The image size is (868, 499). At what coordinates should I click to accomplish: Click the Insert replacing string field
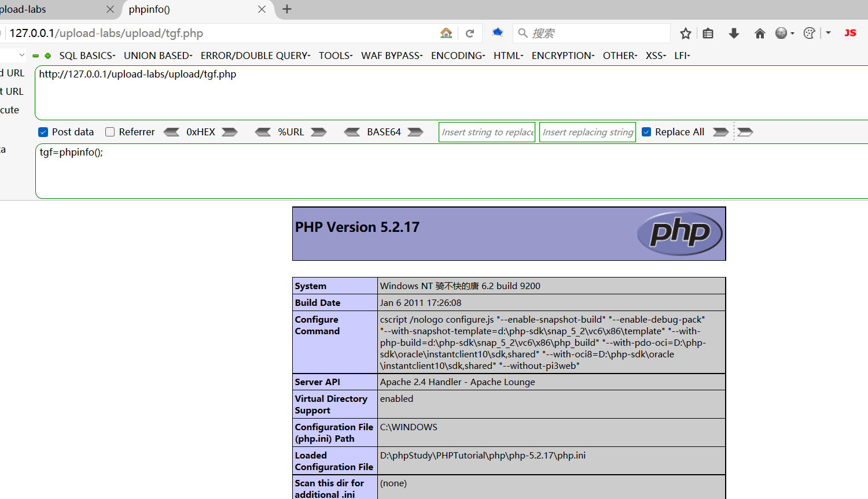point(587,132)
